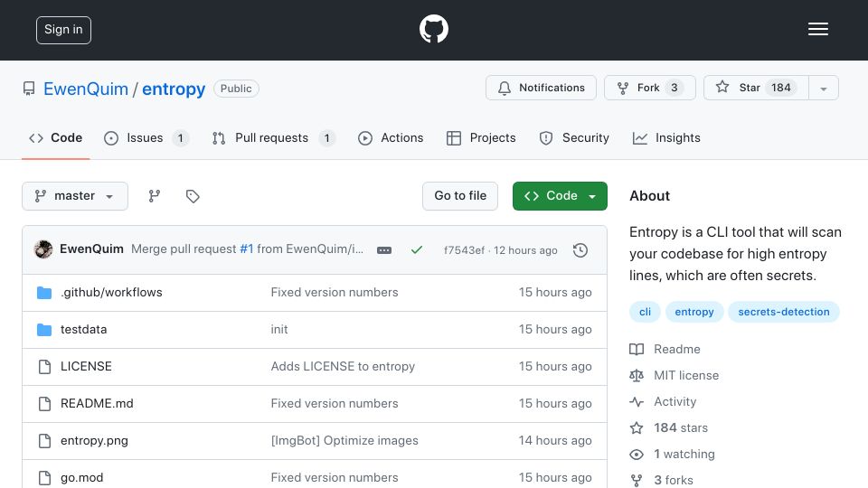This screenshot has height=488, width=868.
Task: Open the GitHub homepage logo
Action: tap(433, 29)
